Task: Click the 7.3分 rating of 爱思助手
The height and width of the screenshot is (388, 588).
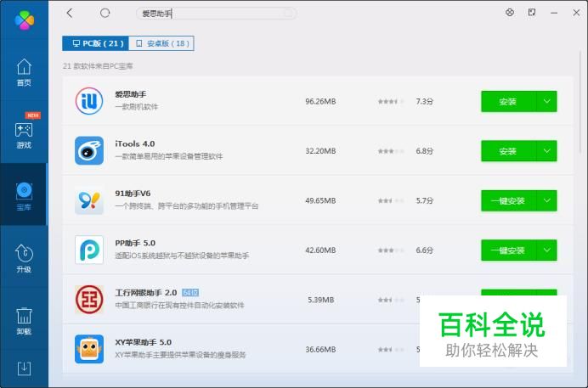Action: 425,102
